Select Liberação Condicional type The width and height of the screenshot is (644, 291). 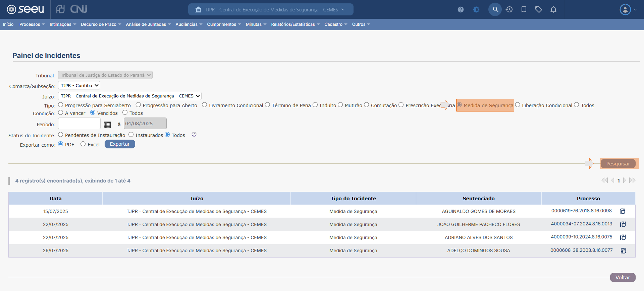point(518,105)
